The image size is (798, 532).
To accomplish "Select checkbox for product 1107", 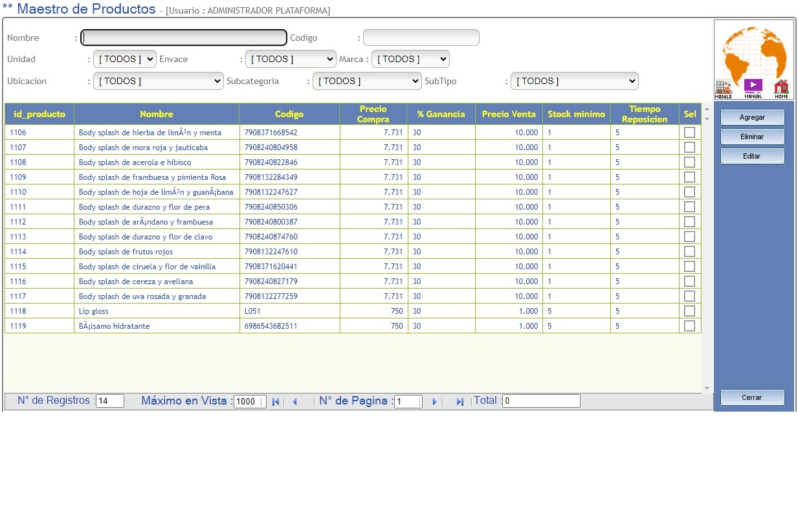I will tap(689, 147).
